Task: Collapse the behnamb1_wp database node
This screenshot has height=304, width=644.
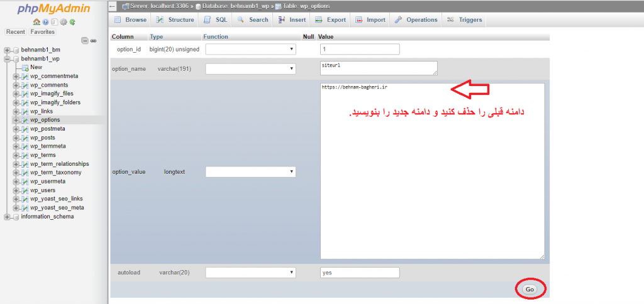Action: (x=7, y=58)
